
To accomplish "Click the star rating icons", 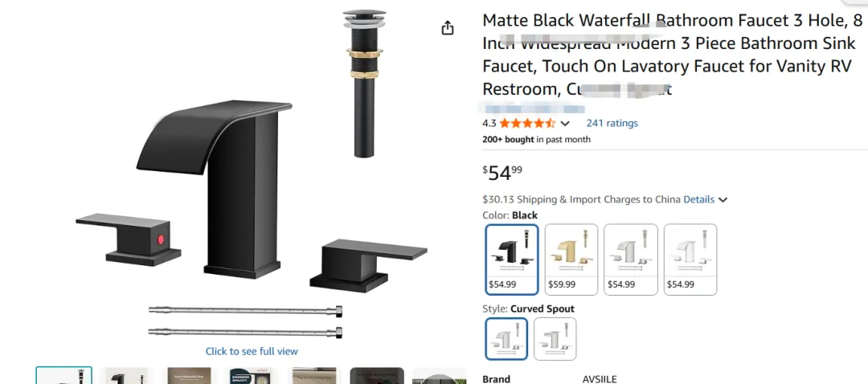I will [x=527, y=124].
